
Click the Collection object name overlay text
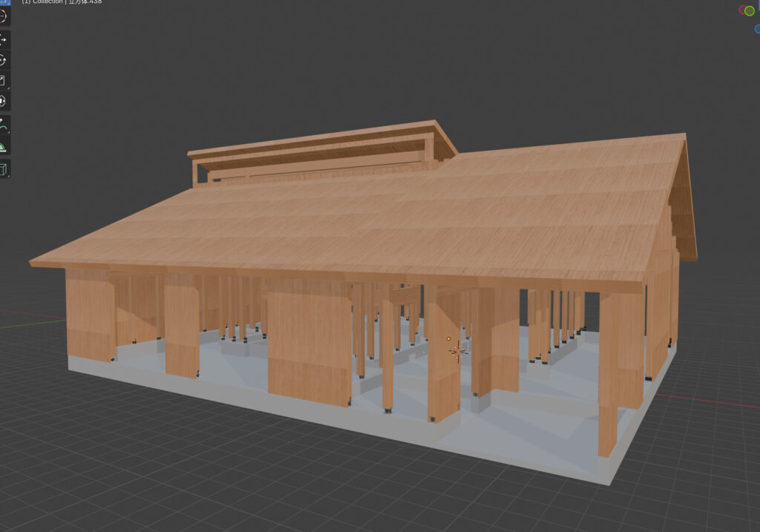[x=63, y=2]
